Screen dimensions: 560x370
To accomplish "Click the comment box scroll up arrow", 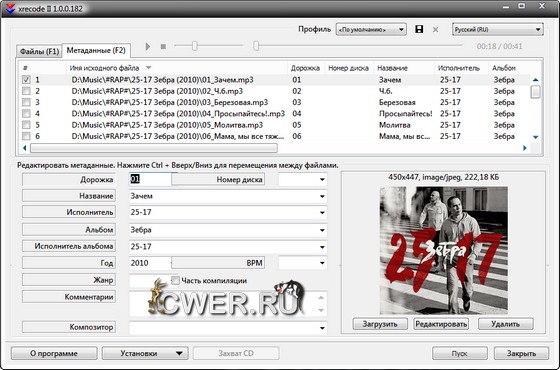I will [321, 297].
